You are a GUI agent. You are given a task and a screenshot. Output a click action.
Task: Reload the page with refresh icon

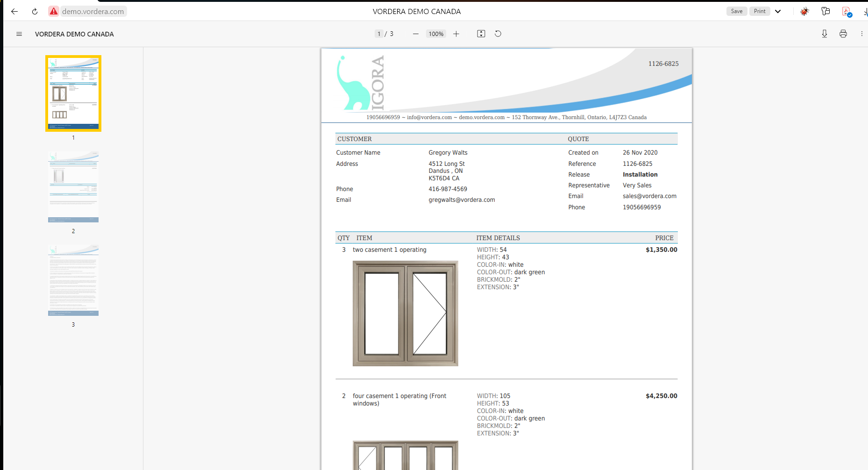[x=35, y=12]
